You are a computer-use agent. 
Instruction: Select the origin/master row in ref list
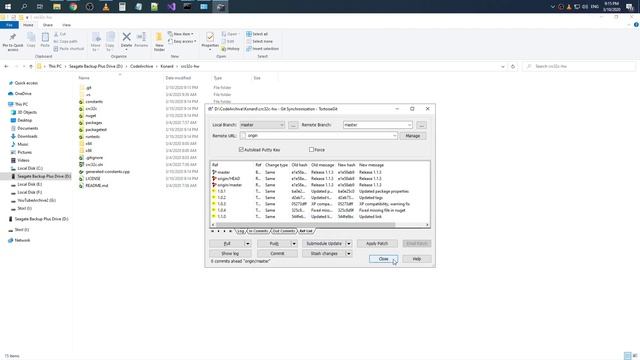(319, 185)
